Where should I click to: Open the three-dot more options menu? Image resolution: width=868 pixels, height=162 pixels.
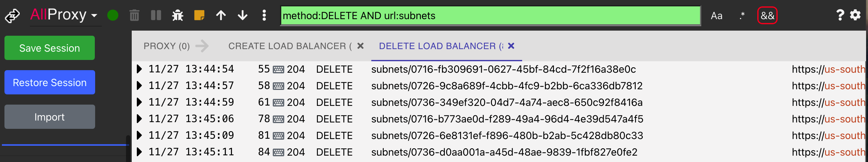[x=264, y=16]
